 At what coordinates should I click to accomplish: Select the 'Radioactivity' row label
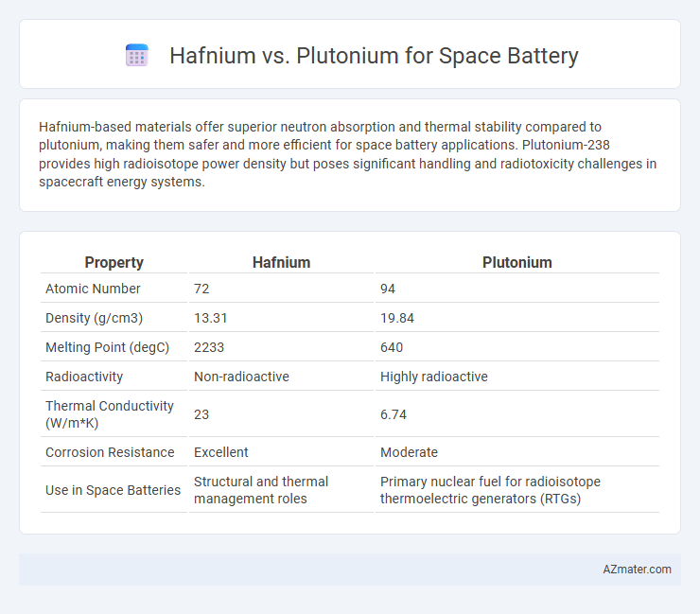click(84, 377)
